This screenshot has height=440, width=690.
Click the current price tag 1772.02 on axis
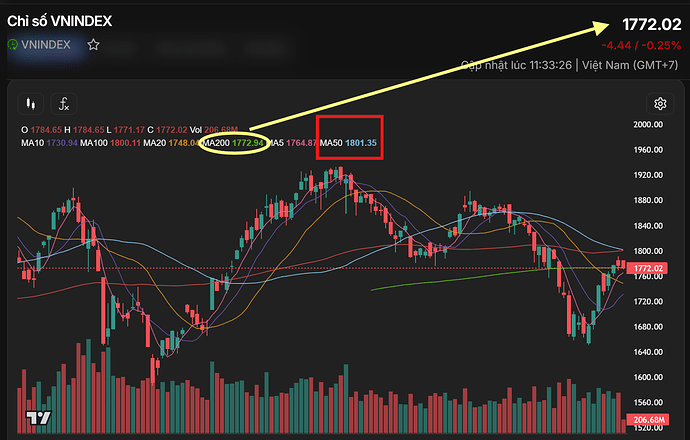coord(647,268)
